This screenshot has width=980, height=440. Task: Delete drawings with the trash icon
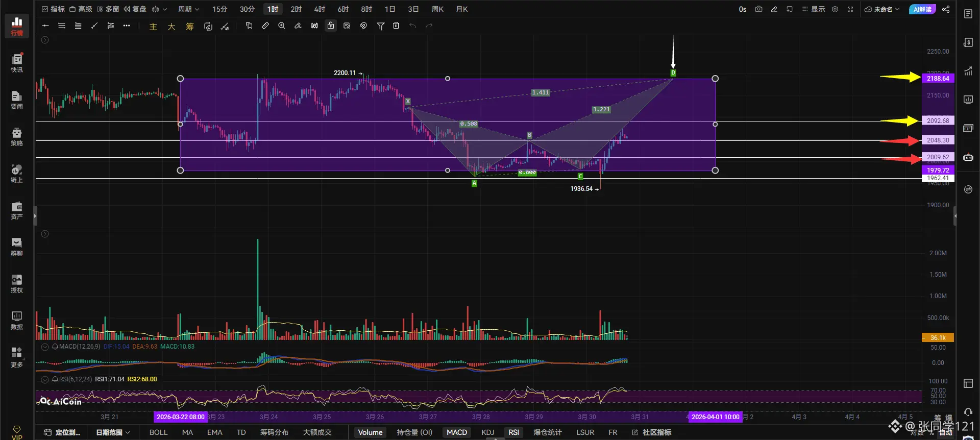coord(396,26)
